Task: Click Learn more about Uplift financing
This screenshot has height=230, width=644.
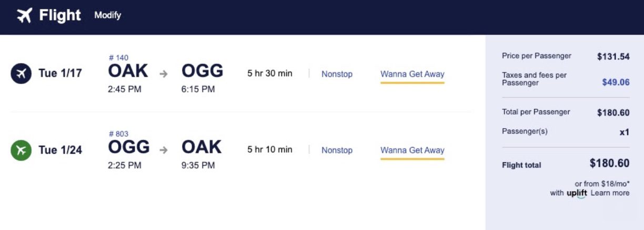Action: click(x=610, y=193)
